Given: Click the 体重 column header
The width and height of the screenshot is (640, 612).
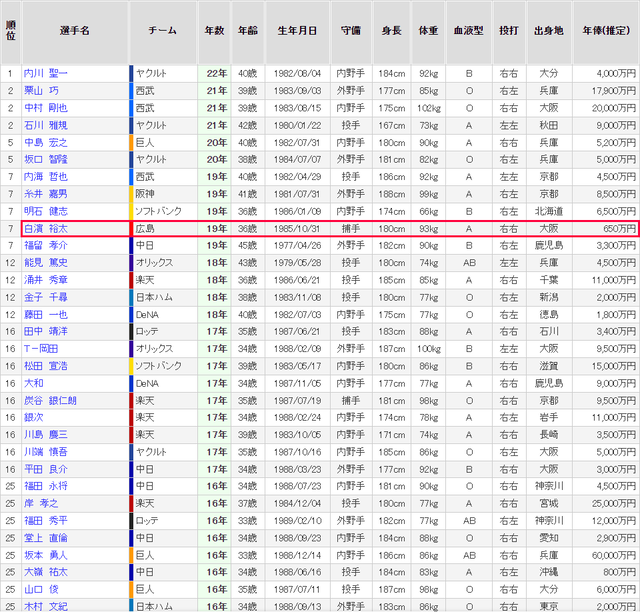Looking at the screenshot, I should point(429,31).
